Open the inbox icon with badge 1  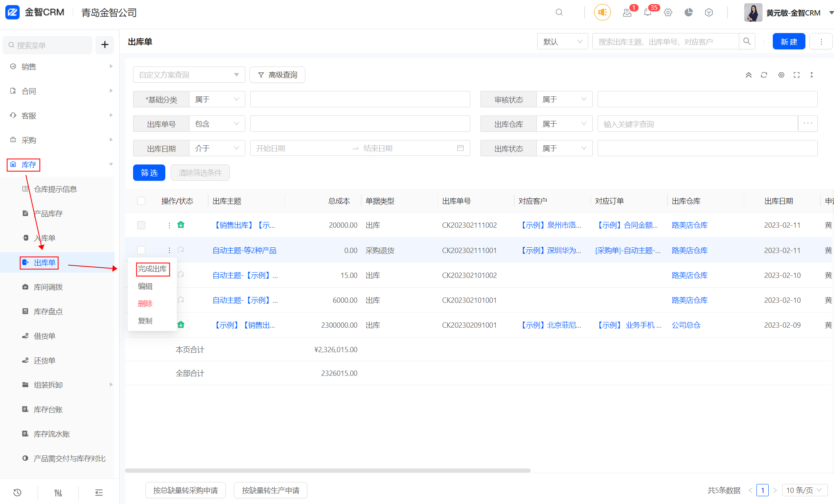627,13
